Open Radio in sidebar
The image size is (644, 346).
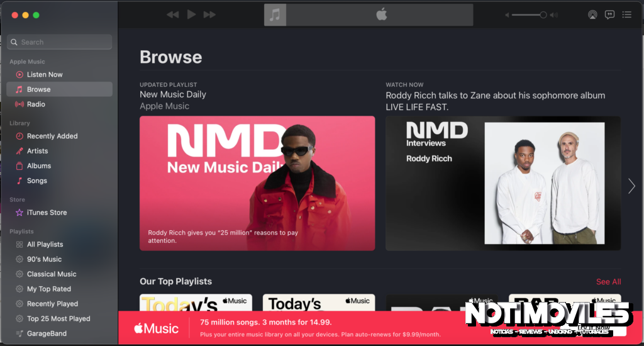[60, 104]
